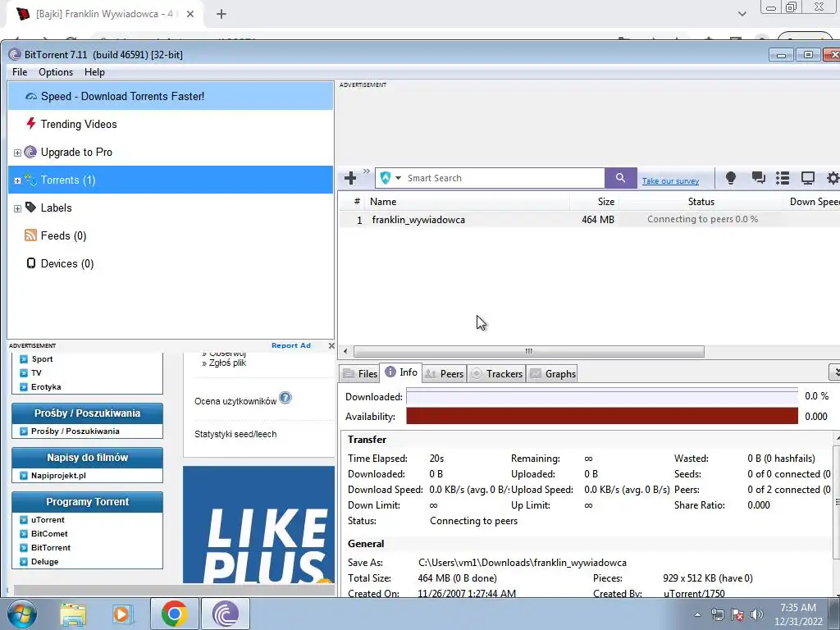Click the purple search magnifier button
This screenshot has width=840, height=630.
point(620,178)
